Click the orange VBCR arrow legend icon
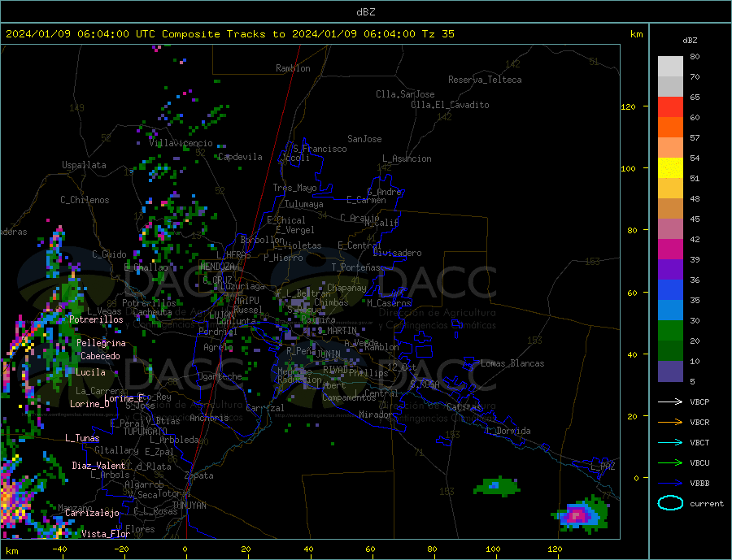Image resolution: width=732 pixels, height=560 pixels. 670,422
